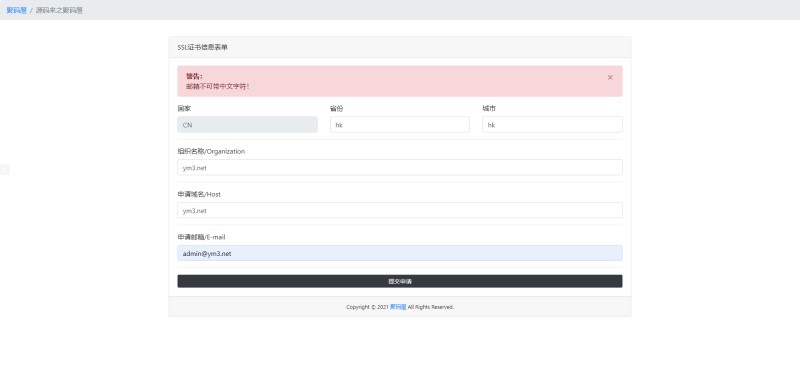The image size is (800, 390).
Task: Click into the 城市 input field
Action: (x=552, y=125)
